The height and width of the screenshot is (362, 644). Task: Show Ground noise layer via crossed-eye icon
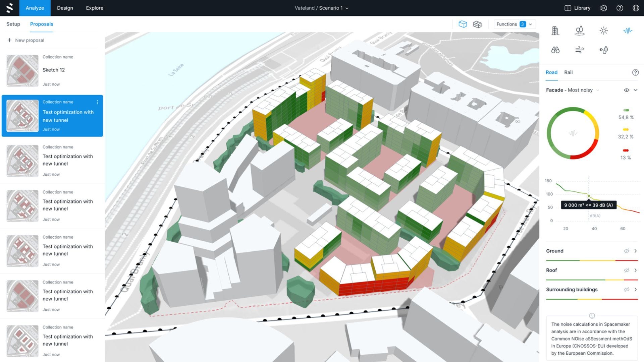[626, 251]
